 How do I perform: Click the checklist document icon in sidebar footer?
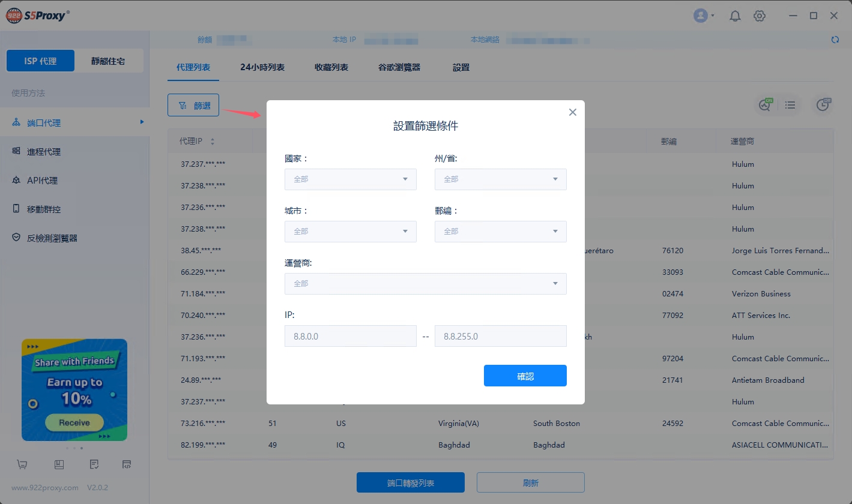click(94, 464)
